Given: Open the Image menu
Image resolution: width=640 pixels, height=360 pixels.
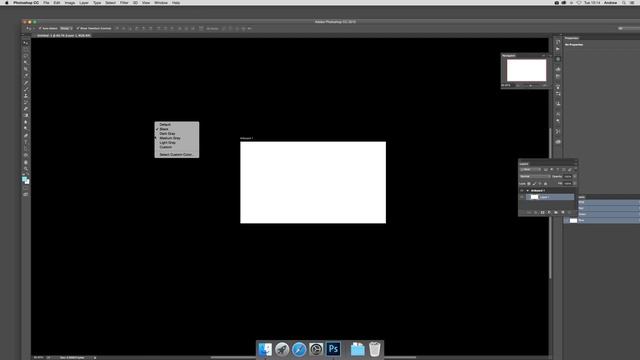Looking at the screenshot, I should (70, 3).
